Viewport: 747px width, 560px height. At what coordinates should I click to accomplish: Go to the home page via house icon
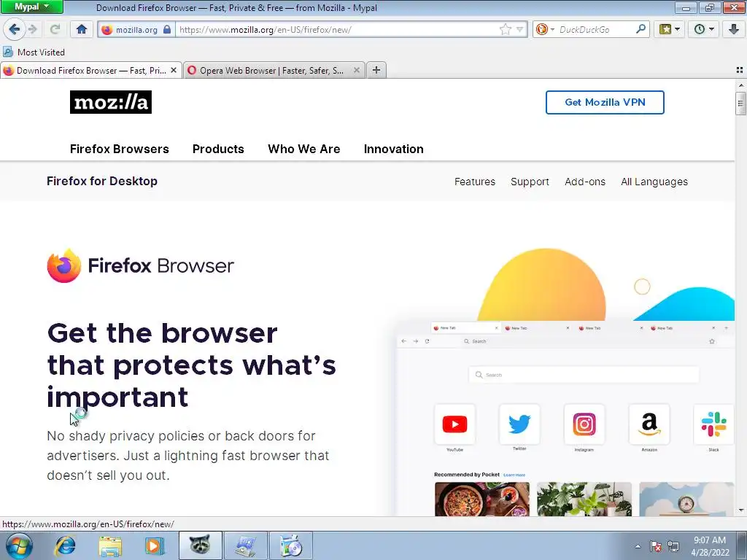[82, 29]
